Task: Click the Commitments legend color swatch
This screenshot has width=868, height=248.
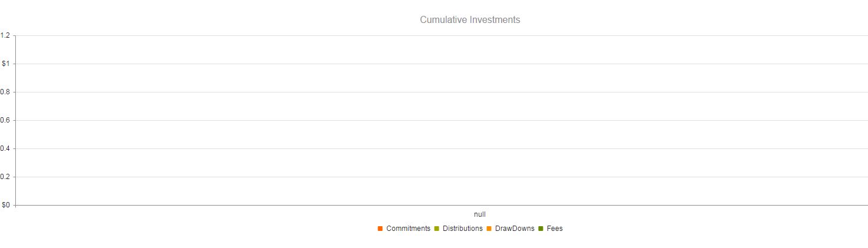Action: coord(380,229)
